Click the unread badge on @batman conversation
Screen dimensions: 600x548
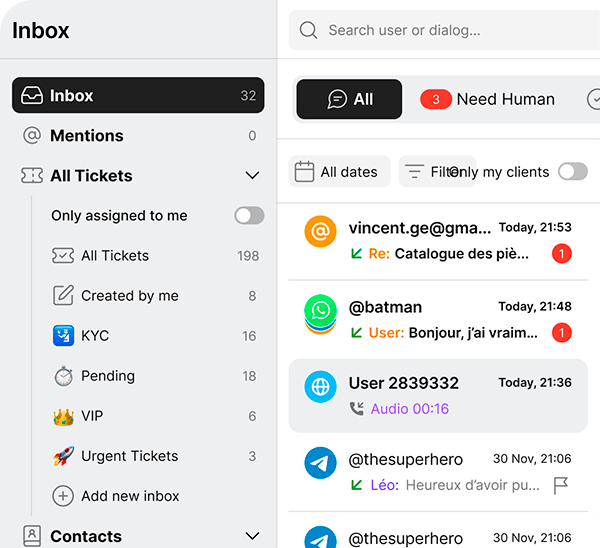(x=561, y=333)
